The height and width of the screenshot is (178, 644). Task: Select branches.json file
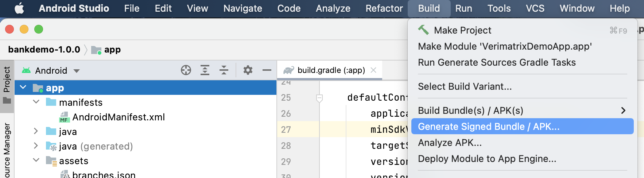click(x=104, y=175)
